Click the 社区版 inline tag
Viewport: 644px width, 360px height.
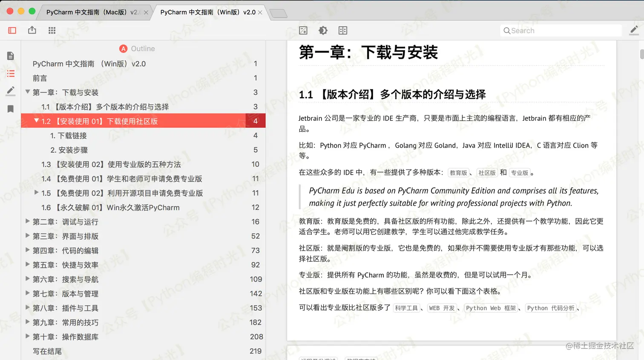coord(487,173)
